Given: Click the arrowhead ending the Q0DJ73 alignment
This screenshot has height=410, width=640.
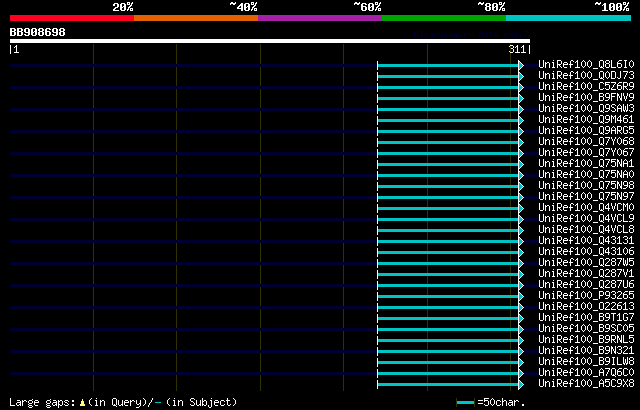Looking at the screenshot, I should (521, 76).
